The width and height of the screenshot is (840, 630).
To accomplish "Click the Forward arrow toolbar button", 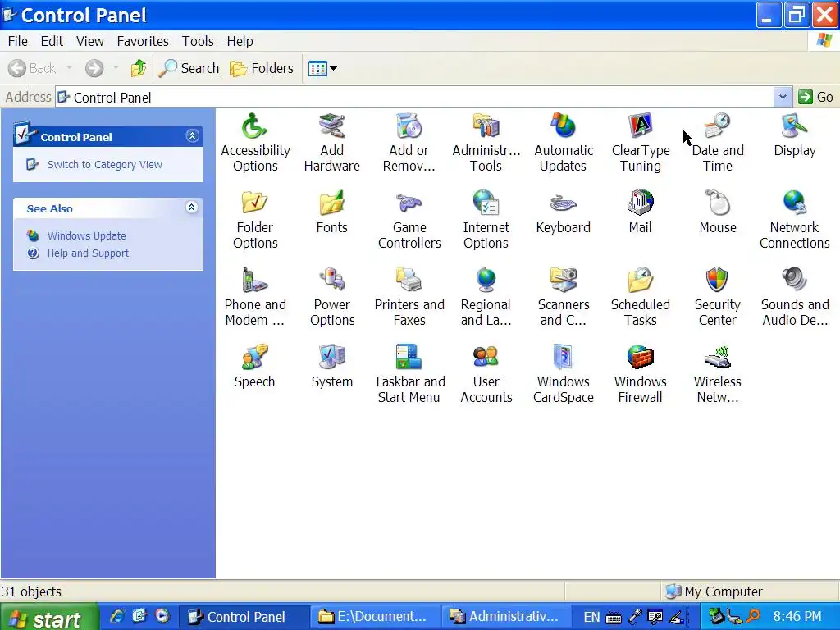I will tap(94, 68).
